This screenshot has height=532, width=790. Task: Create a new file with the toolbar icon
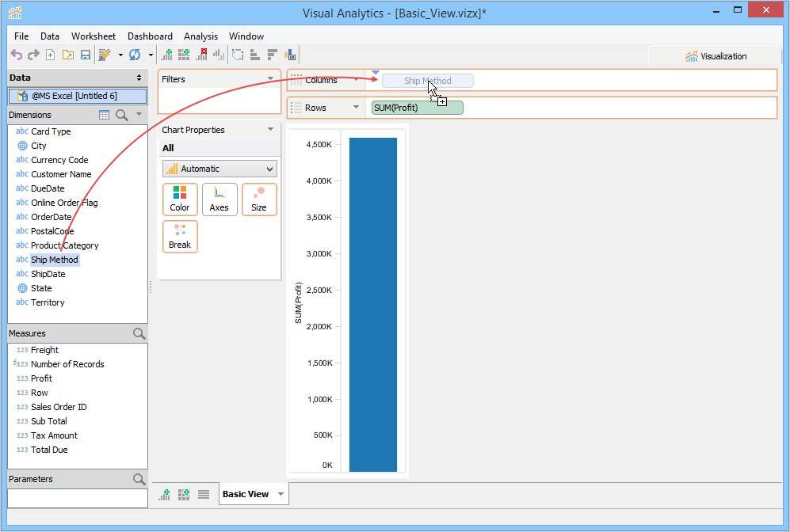[x=51, y=55]
